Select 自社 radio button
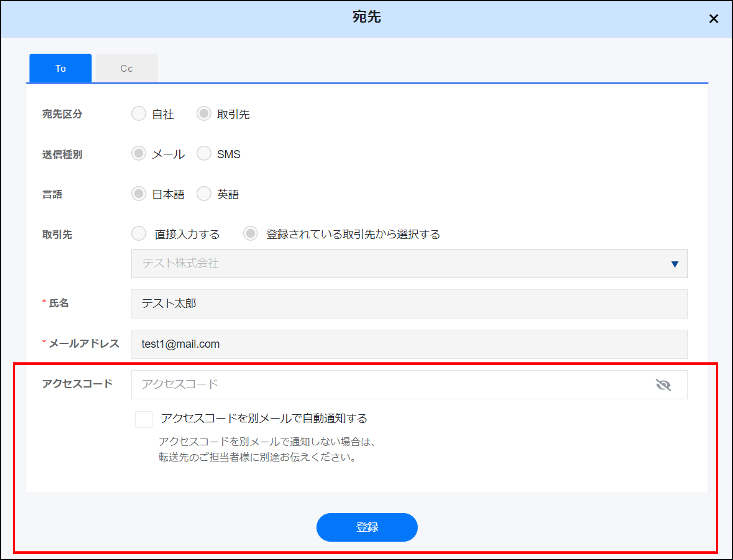Screen dimensions: 733x560 point(139,113)
